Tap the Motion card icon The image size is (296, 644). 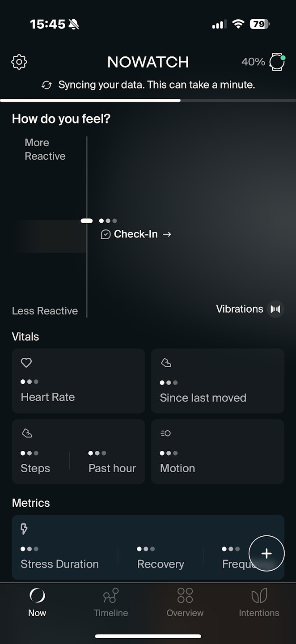[165, 433]
